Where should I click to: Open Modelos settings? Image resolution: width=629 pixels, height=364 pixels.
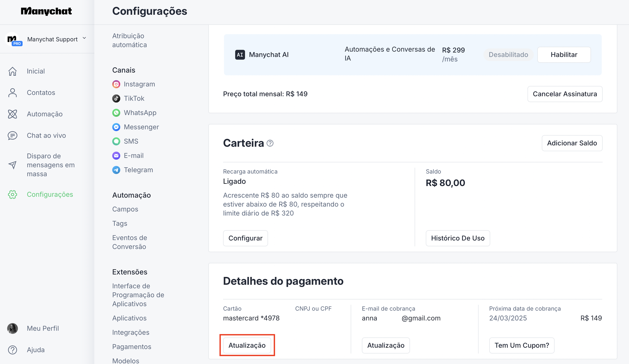(x=126, y=361)
